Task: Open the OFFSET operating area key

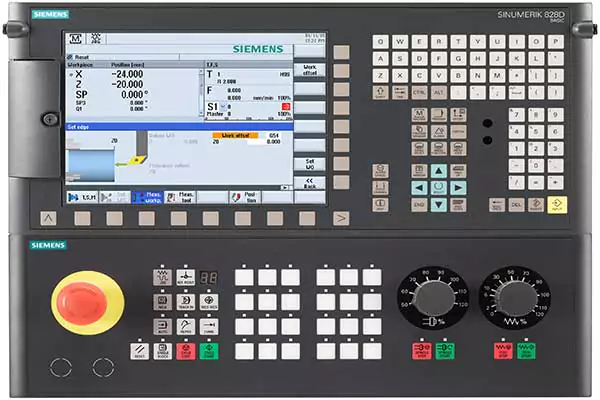Action: pos(458,114)
